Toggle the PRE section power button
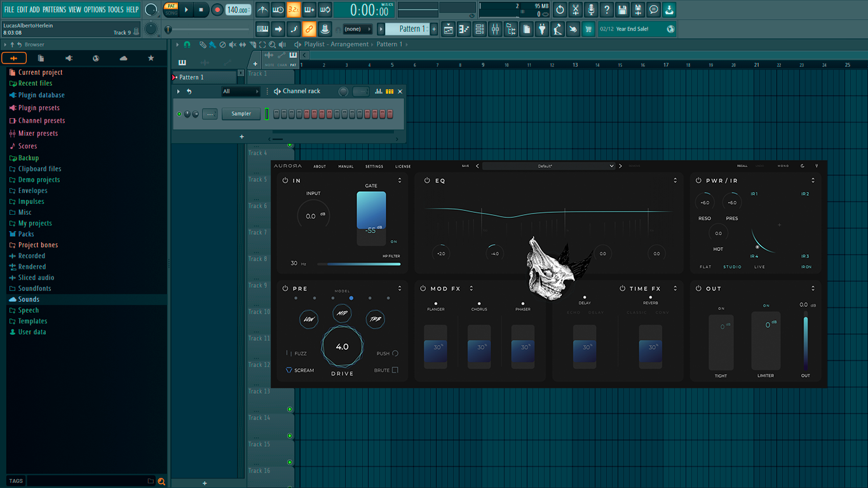868x488 pixels. [x=285, y=288]
